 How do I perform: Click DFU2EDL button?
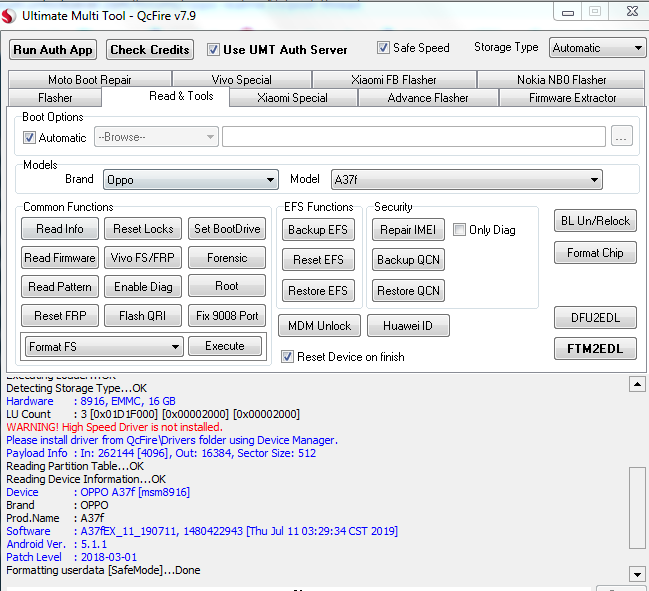click(595, 318)
